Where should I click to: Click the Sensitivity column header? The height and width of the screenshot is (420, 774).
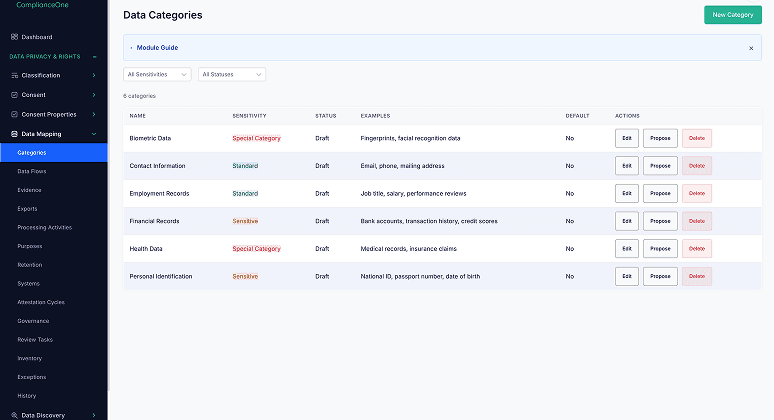(x=249, y=116)
